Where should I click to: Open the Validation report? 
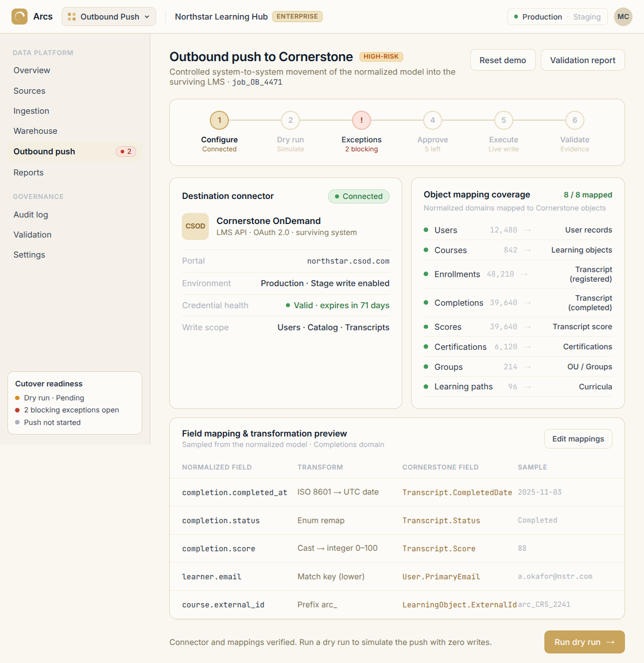click(582, 60)
